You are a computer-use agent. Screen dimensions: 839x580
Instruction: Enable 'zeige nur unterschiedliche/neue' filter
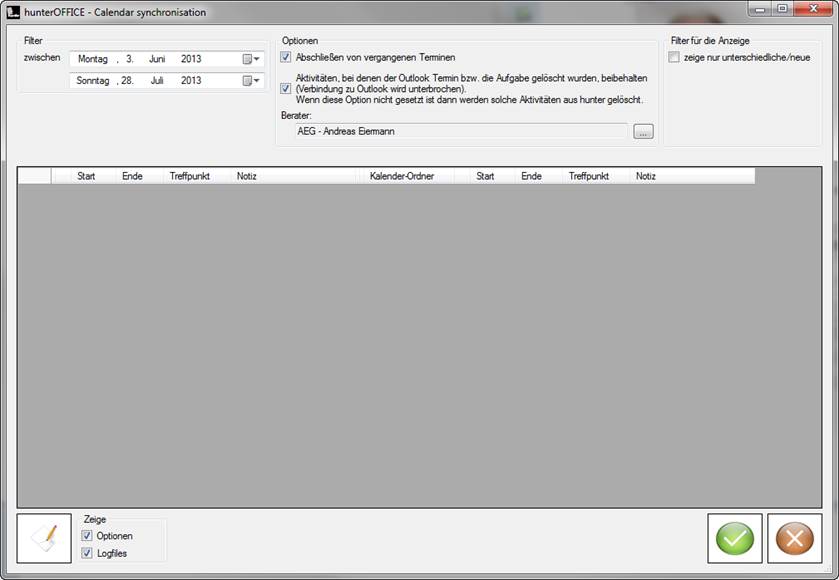674,58
